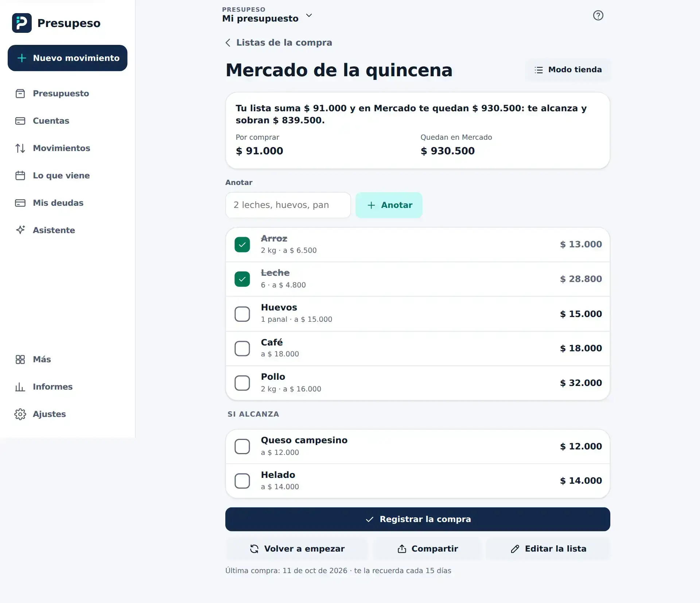Tick the Pollo checkbox

[242, 383]
